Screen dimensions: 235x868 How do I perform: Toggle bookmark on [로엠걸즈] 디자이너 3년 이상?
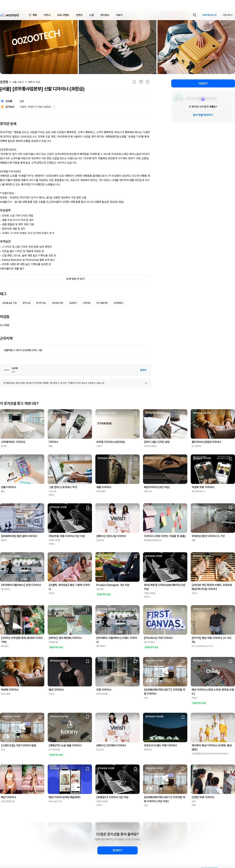pos(135,769)
